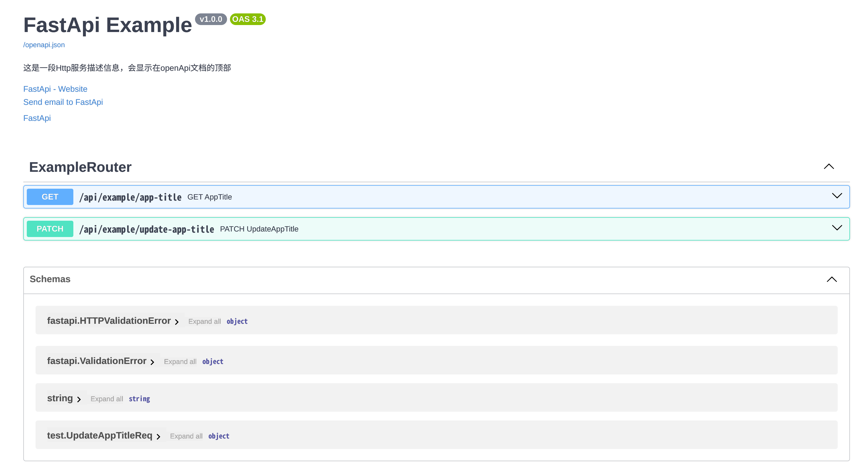This screenshot has height=472, width=868.
Task: Click Expand all for fastapi.HTTPValidationError
Action: tap(205, 322)
